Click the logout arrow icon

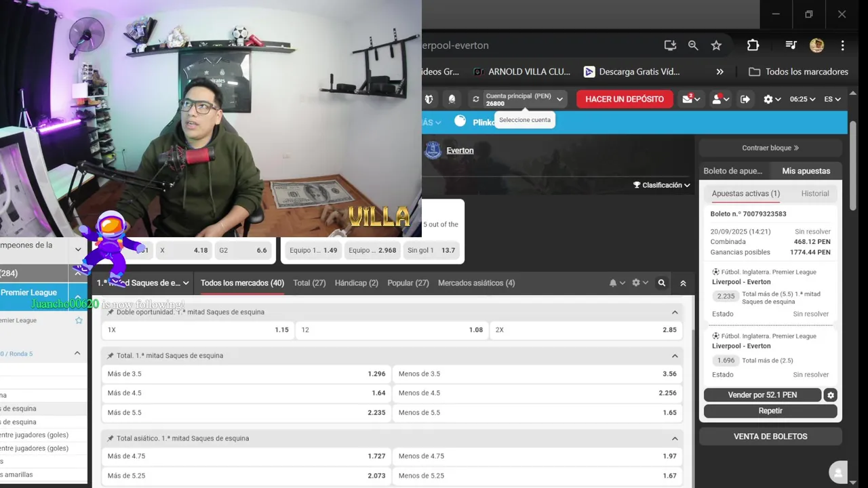[745, 99]
